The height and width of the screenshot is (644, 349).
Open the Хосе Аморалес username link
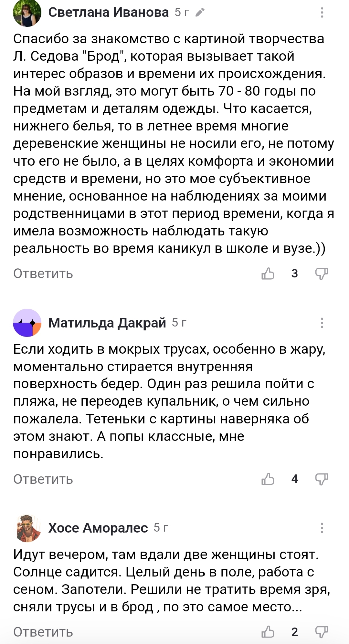click(98, 528)
